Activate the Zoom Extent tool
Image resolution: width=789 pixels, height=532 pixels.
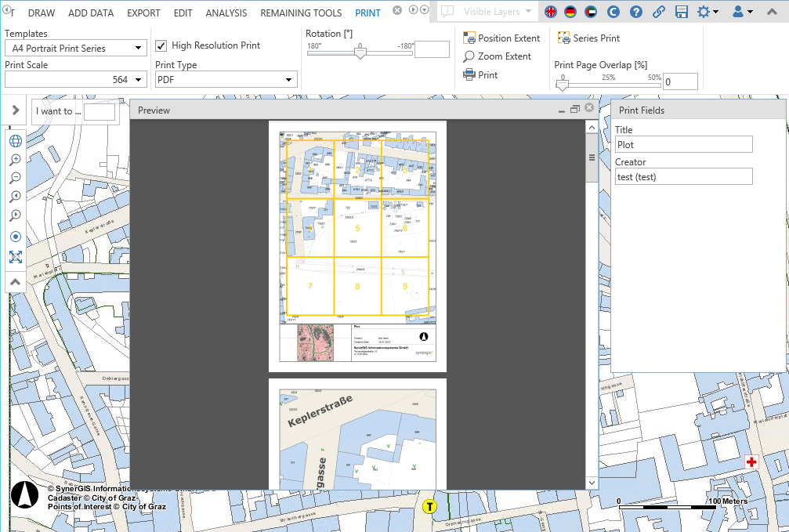(x=499, y=56)
